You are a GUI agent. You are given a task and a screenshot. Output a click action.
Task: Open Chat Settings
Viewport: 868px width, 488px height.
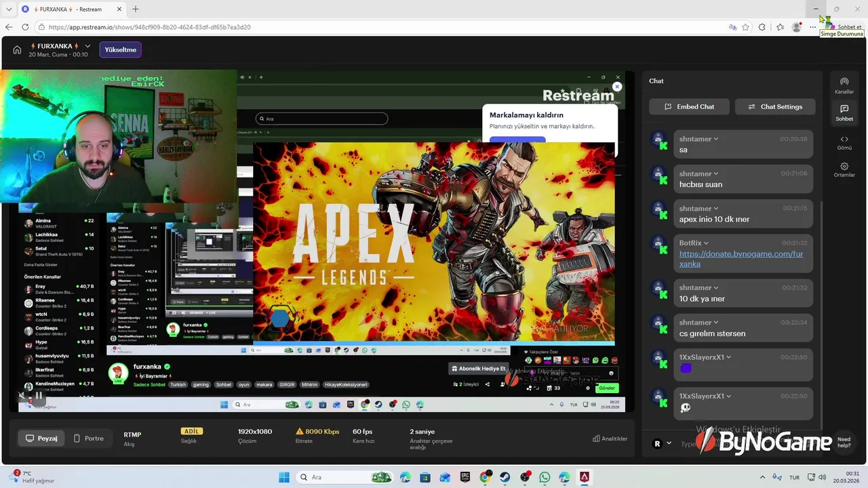point(775,106)
